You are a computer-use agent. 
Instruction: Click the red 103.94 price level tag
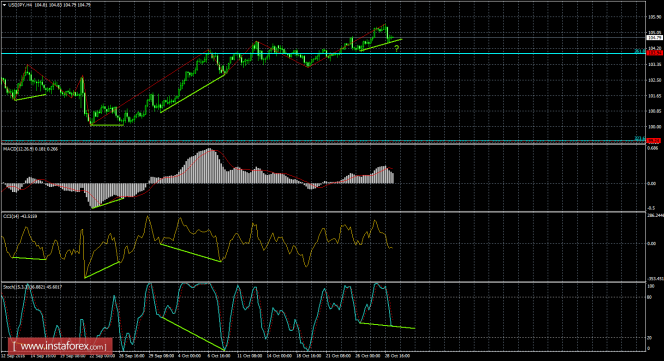pos(655,53)
